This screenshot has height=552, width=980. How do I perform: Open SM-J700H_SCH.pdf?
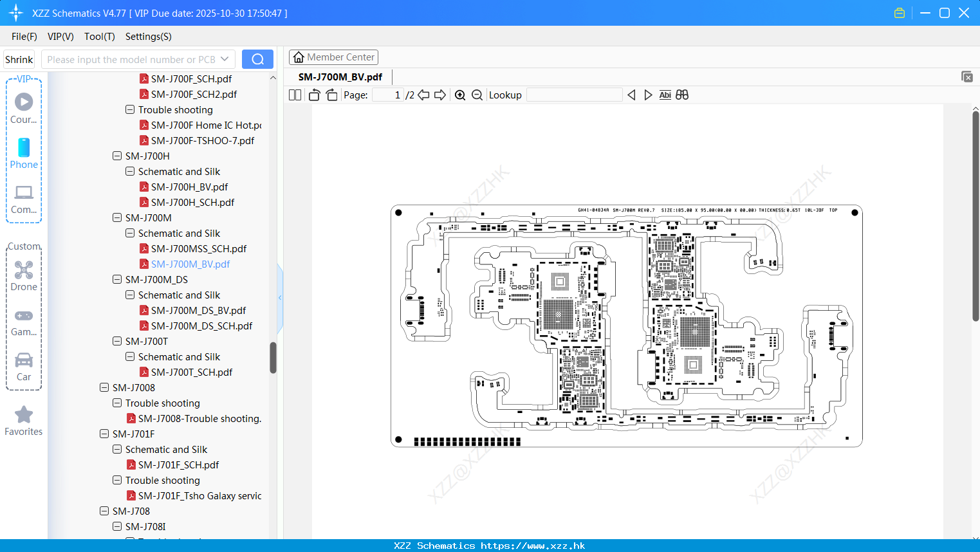click(192, 202)
